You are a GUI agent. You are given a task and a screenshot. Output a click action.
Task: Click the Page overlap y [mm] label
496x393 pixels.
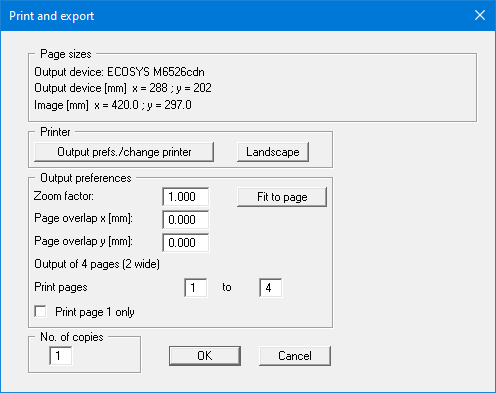[83, 241]
